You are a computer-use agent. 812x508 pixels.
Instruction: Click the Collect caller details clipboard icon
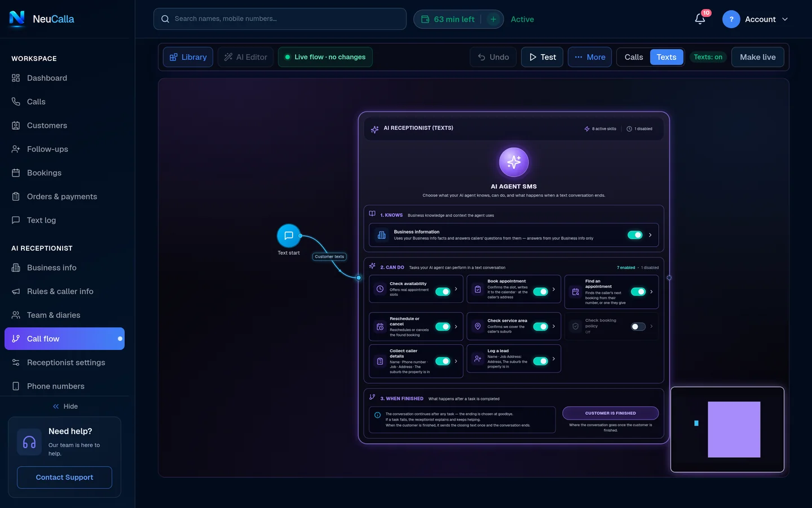tap(380, 361)
